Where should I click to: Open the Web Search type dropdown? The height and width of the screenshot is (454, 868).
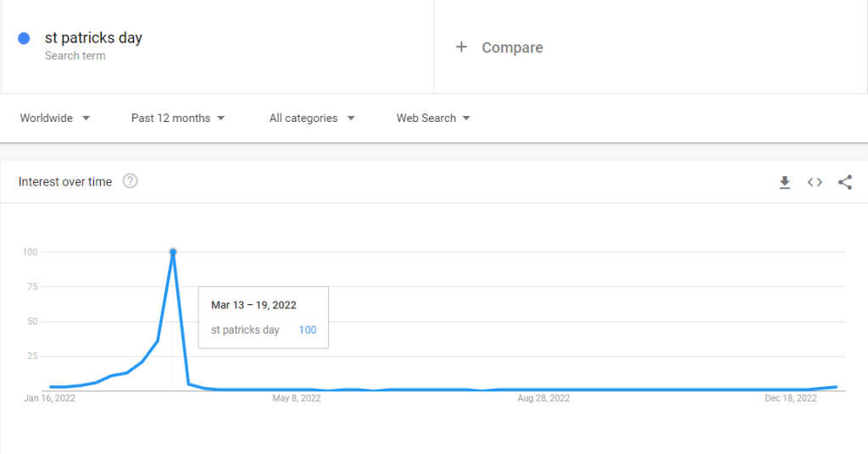[x=433, y=118]
